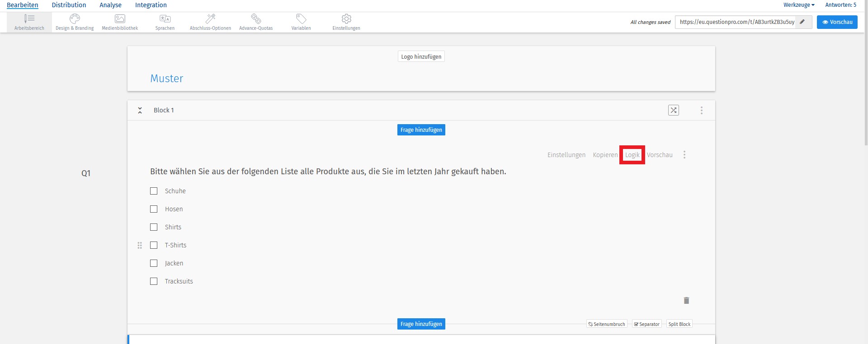
Task: Check the T-Shirts checkbox
Action: tap(154, 245)
